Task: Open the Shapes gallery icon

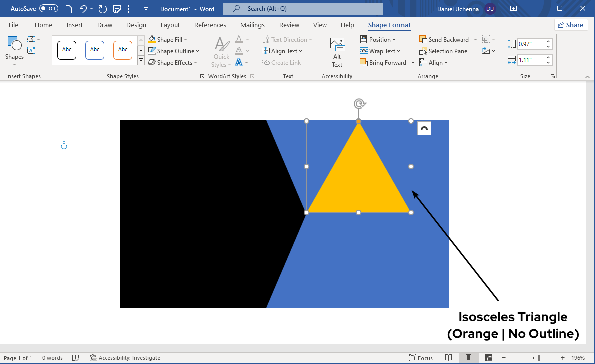Action: [14, 45]
